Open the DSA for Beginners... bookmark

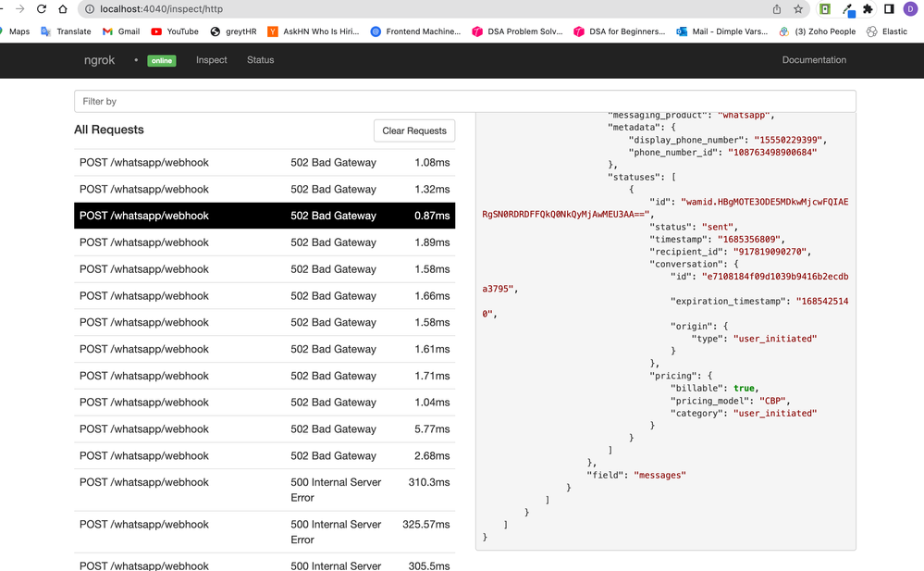620,31
